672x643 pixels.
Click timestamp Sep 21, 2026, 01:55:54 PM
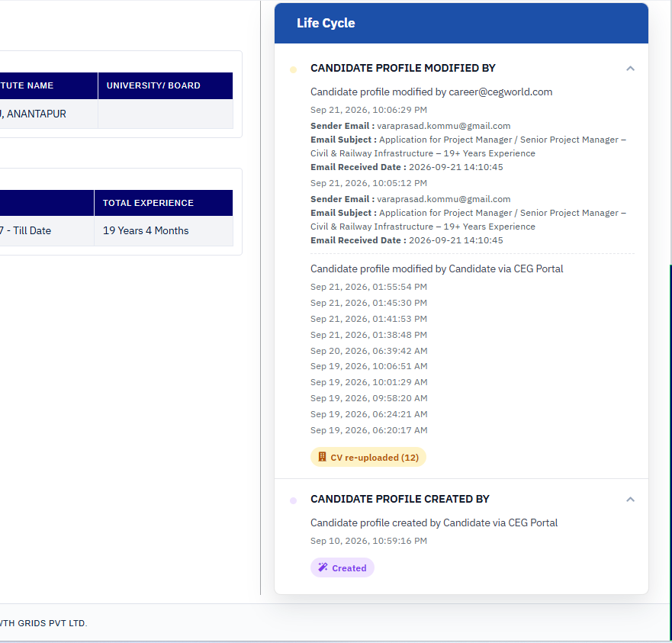(x=368, y=287)
